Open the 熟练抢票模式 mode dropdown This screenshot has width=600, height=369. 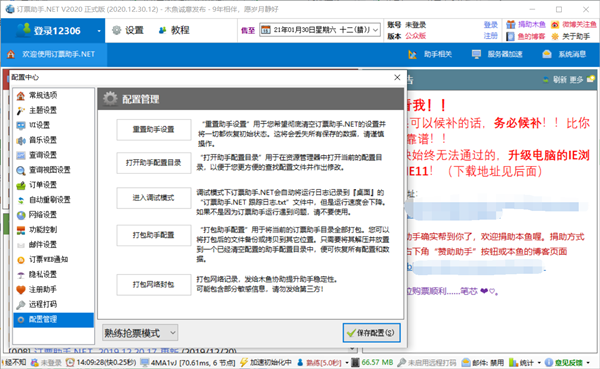(x=140, y=333)
